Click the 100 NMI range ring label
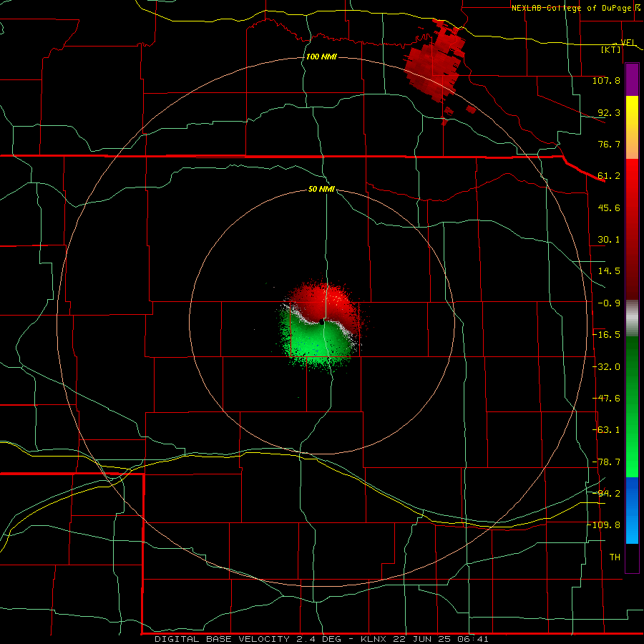 [321, 57]
